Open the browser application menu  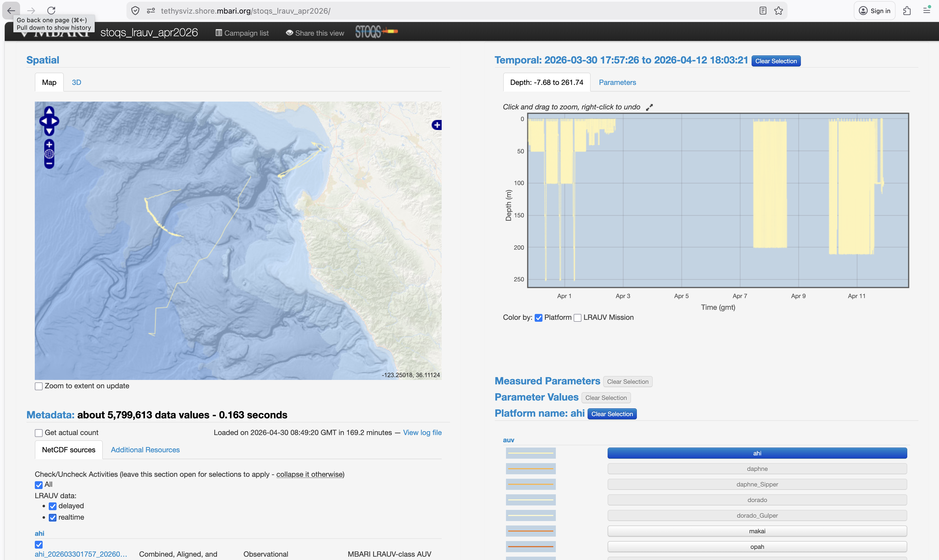point(926,11)
